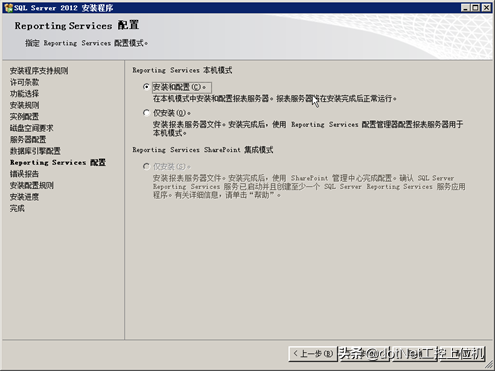Click 数据库引擎配置 step in the sidebar
Screen dimensions: 495x371
click(35, 151)
